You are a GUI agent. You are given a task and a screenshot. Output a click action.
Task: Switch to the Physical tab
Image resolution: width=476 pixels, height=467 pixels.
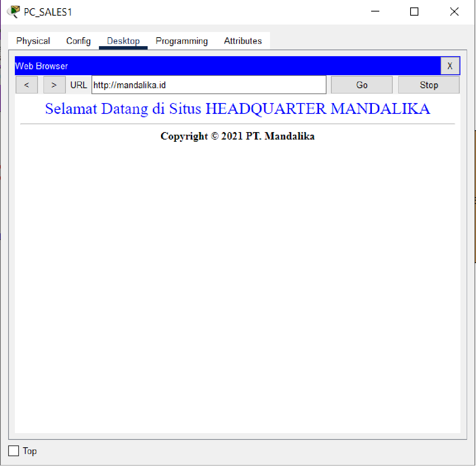coord(33,41)
